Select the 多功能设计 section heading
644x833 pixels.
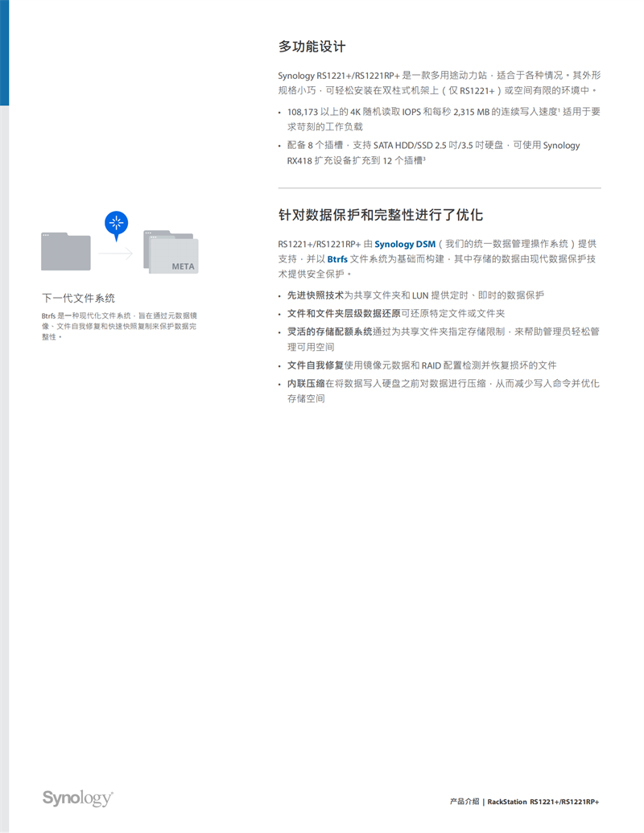pyautogui.click(x=311, y=47)
